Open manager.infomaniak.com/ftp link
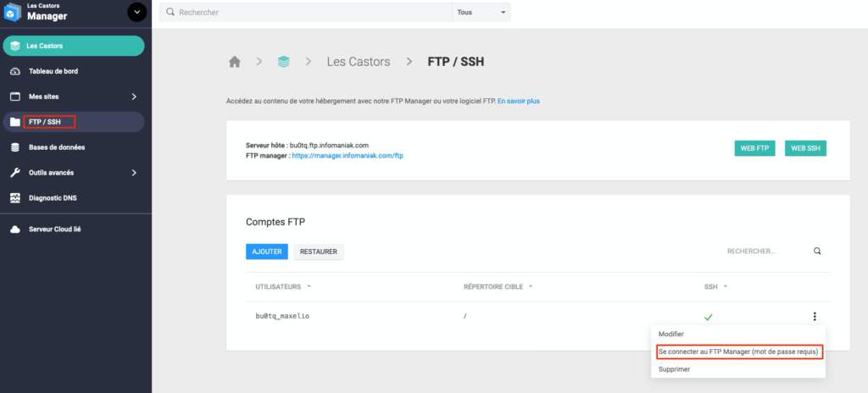This screenshot has height=393, width=868. pos(348,156)
